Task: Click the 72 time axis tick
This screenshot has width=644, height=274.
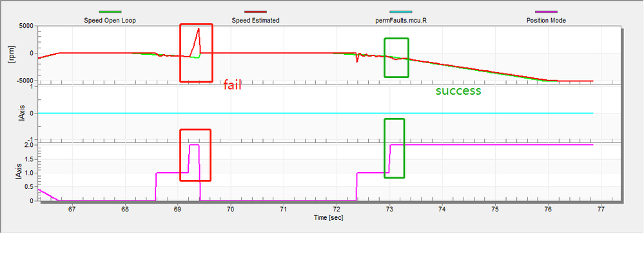Action: coord(337,210)
